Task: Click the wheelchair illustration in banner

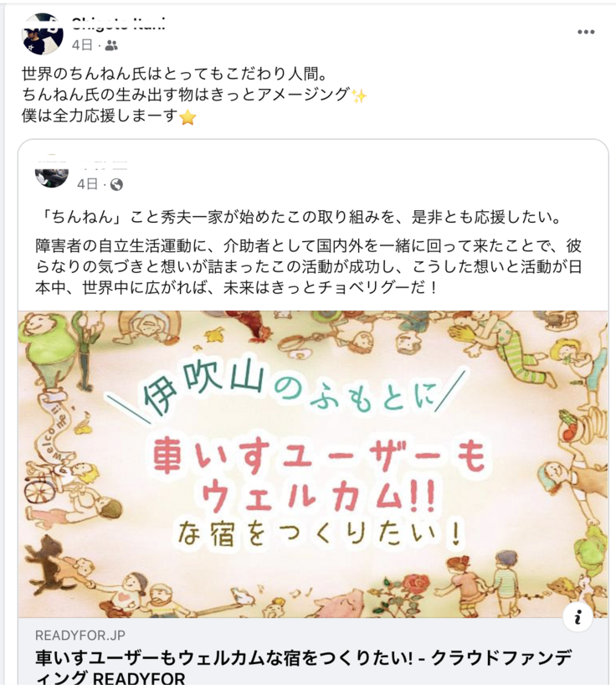Action: click(39, 490)
